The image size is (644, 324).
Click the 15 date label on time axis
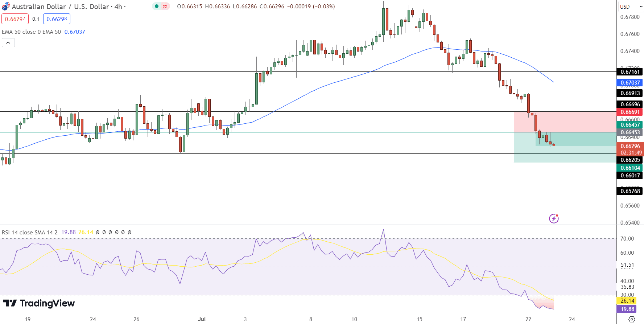click(420, 319)
